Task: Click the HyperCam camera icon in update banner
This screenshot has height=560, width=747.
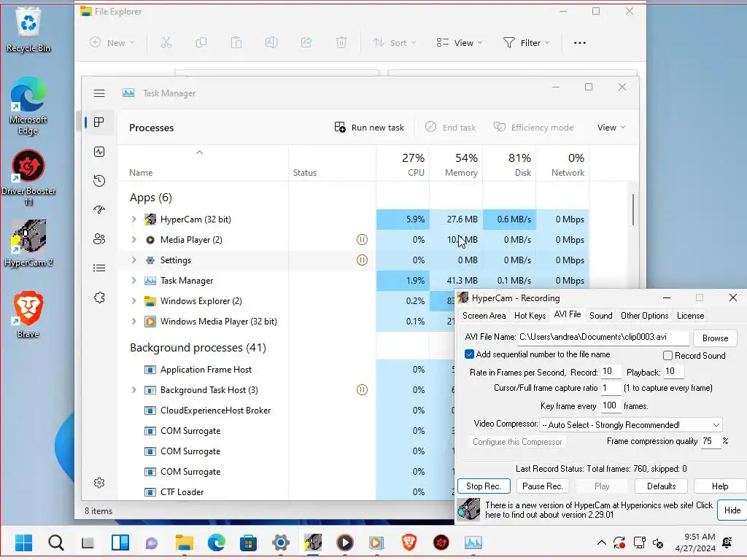Action: pos(469,510)
